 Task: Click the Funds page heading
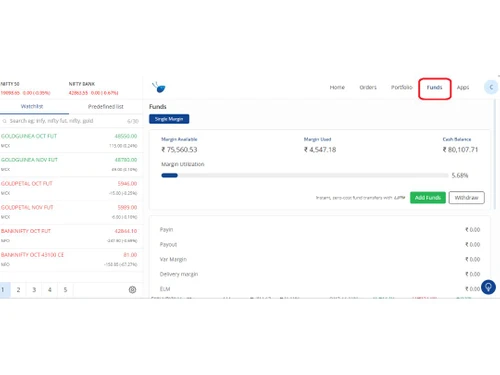(x=157, y=107)
